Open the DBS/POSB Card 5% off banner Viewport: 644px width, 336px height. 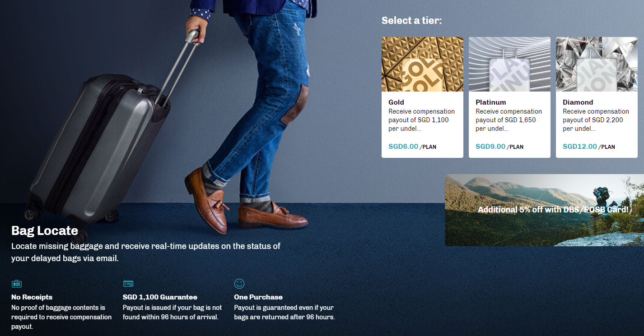coord(544,210)
